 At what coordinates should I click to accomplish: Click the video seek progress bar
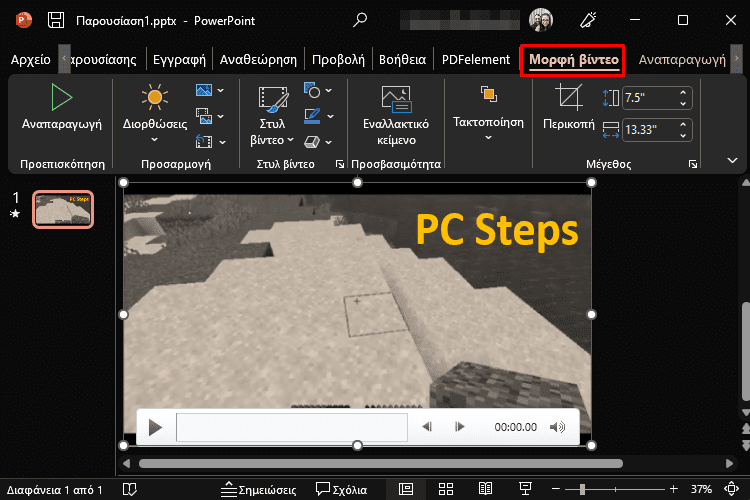pyautogui.click(x=292, y=427)
